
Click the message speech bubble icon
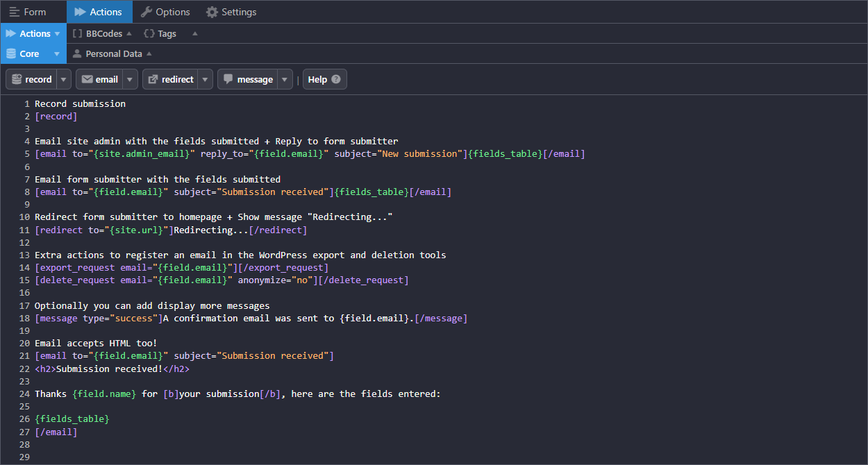pos(227,79)
